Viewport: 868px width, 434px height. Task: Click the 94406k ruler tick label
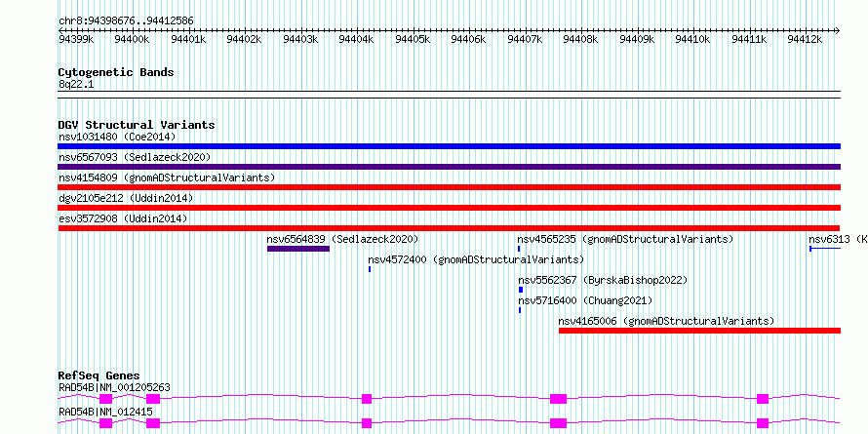tap(469, 39)
